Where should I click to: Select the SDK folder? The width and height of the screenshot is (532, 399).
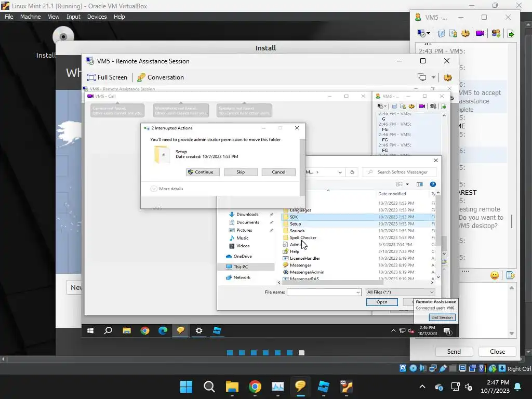pyautogui.click(x=294, y=217)
